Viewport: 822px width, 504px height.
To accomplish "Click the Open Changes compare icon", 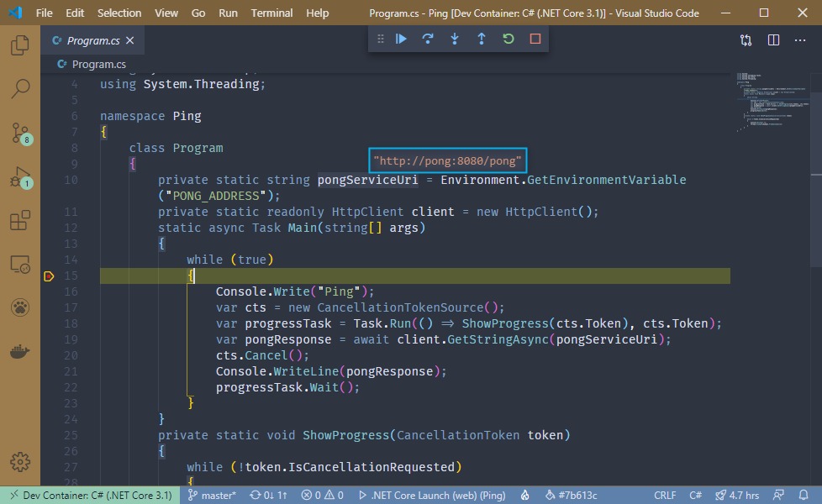I will pyautogui.click(x=746, y=40).
